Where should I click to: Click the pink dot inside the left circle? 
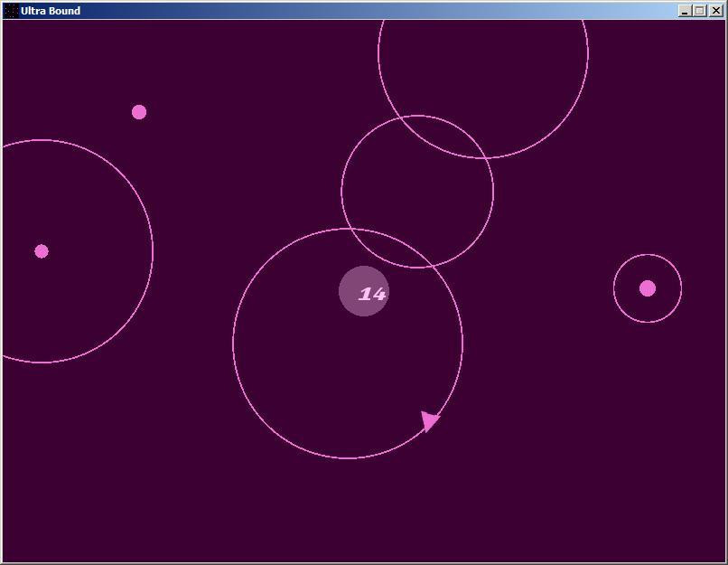click(42, 250)
